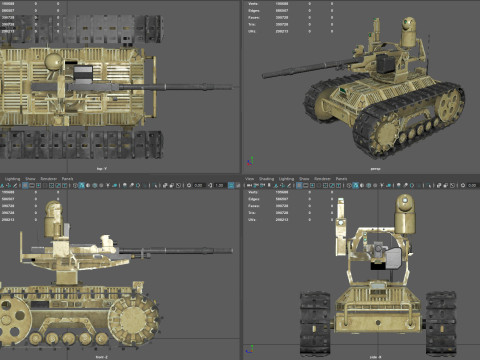Click the 'UVs:' label in side view
This screenshot has height=360, width=480.
(x=252, y=220)
